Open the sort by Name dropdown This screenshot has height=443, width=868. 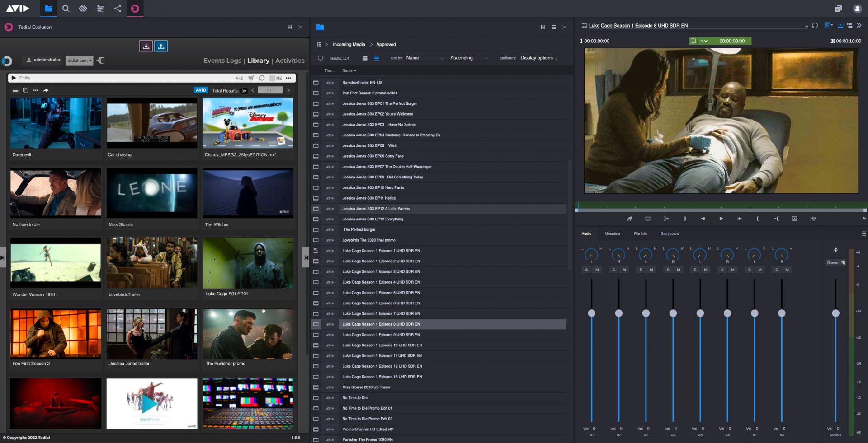click(x=425, y=58)
